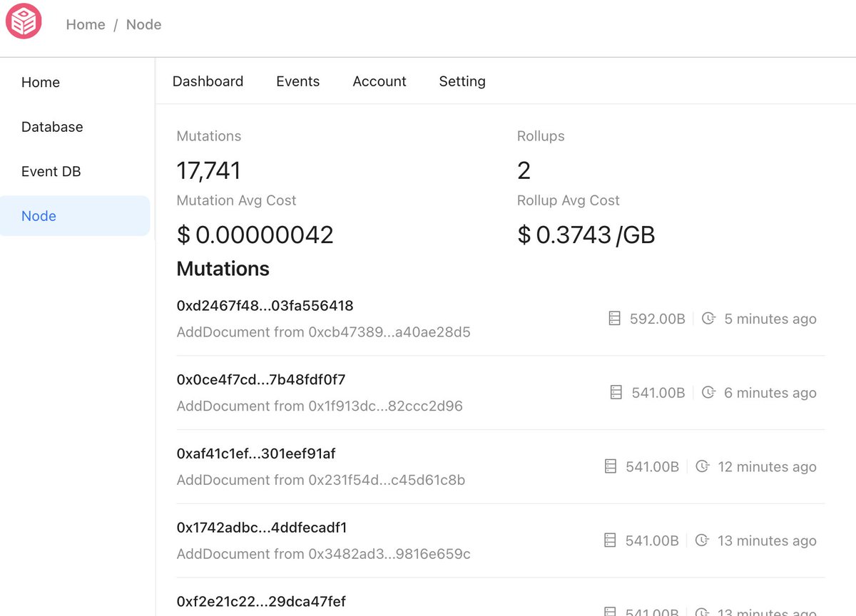856x616 pixels.
Task: Click Home in the breadcrumb trail
Action: 85,24
